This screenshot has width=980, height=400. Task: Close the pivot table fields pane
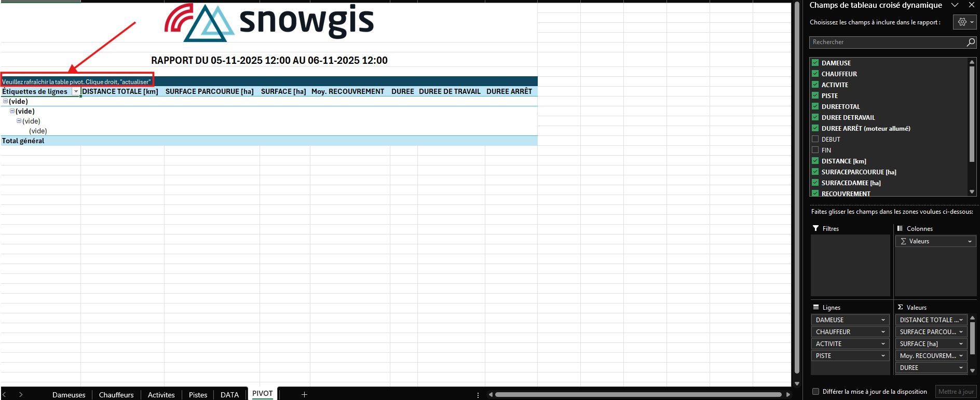(972, 5)
